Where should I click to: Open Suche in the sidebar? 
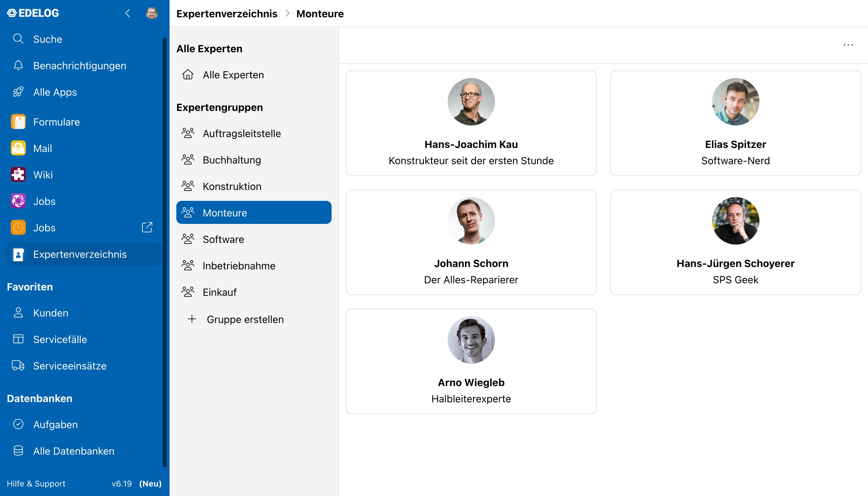tap(84, 39)
